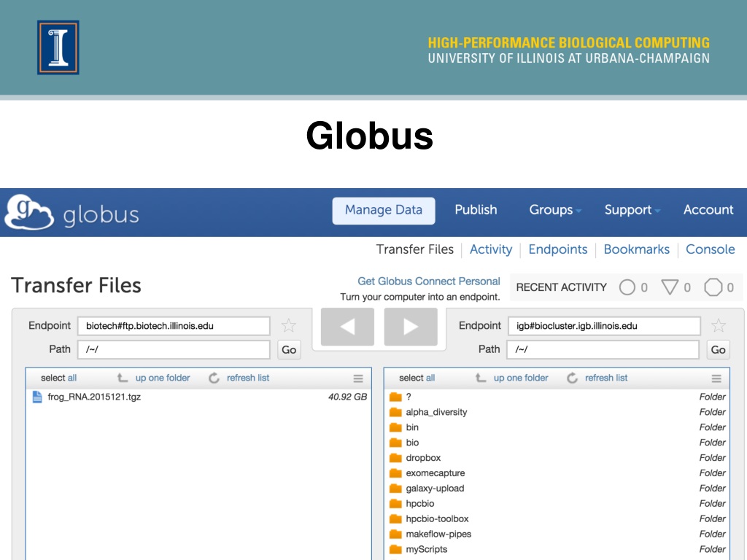747x560 pixels.
Task: Click the right pane refresh icon
Action: tap(572, 378)
